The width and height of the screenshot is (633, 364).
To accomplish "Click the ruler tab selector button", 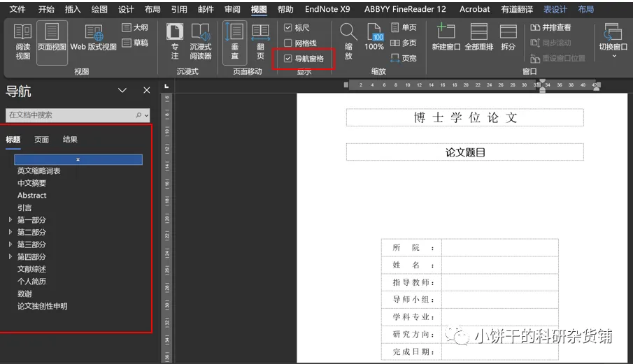I will click(166, 86).
